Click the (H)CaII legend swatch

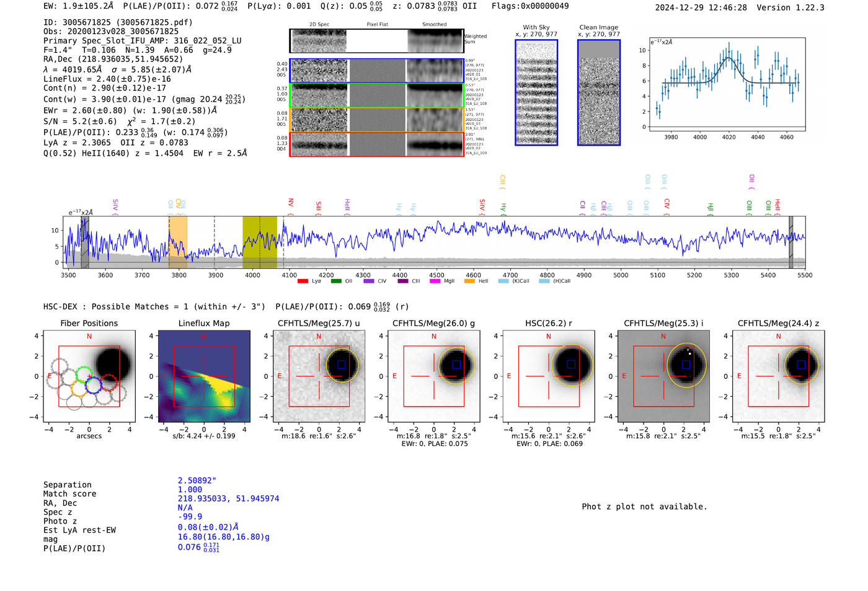(544, 282)
